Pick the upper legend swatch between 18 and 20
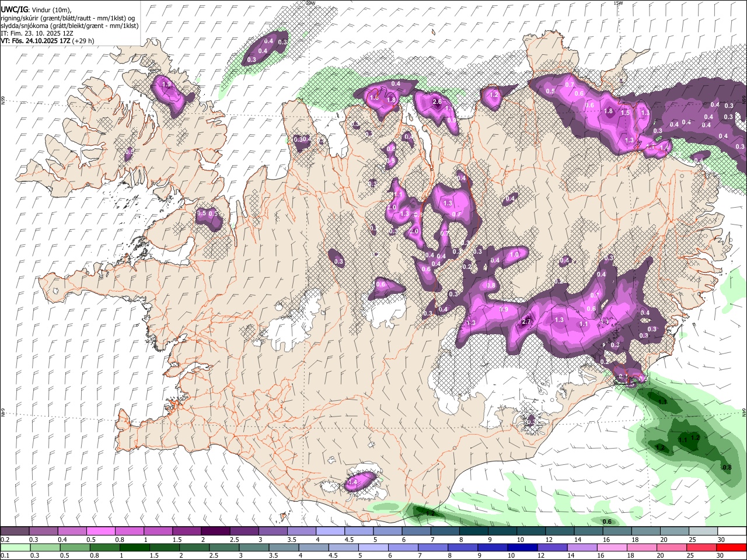This screenshot has height=560, width=747. click(x=646, y=531)
